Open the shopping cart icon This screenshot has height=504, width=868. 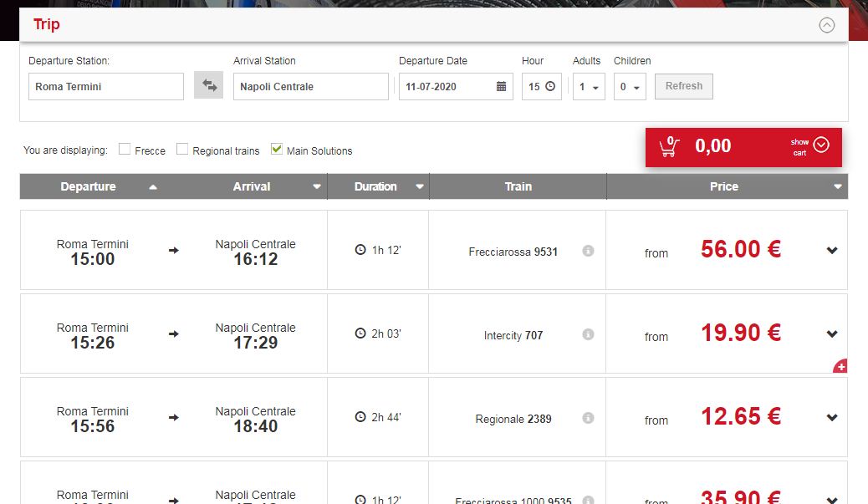pyautogui.click(x=668, y=148)
